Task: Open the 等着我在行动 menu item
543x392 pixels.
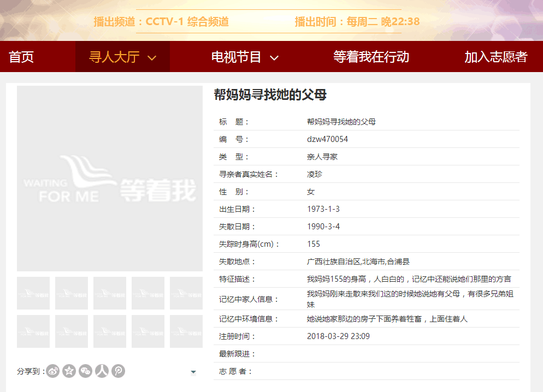Action: click(371, 57)
